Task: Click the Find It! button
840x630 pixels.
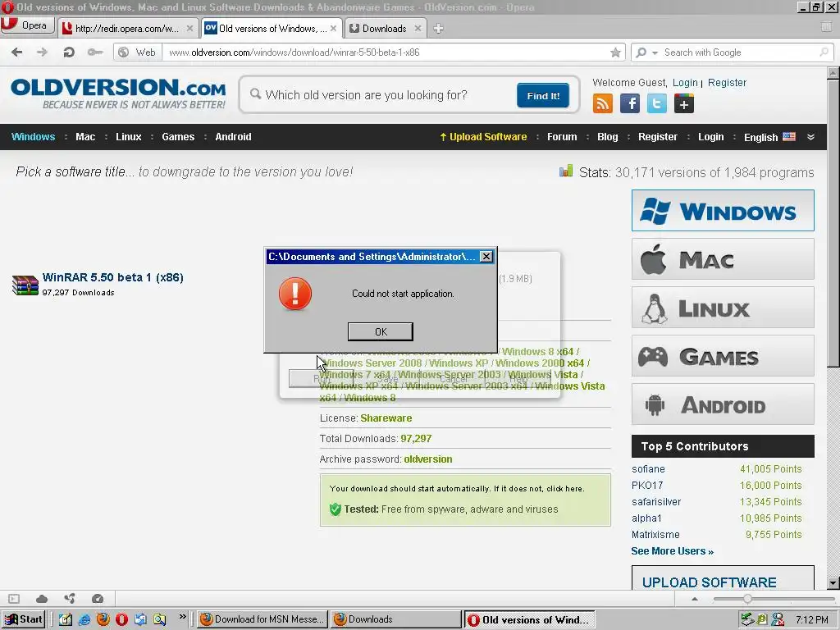Action: click(543, 95)
